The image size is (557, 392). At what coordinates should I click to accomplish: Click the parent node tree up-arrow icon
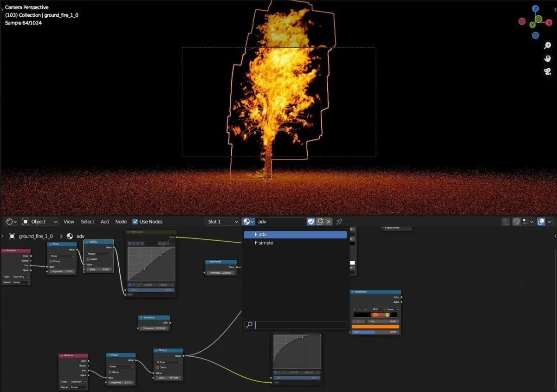coord(506,222)
